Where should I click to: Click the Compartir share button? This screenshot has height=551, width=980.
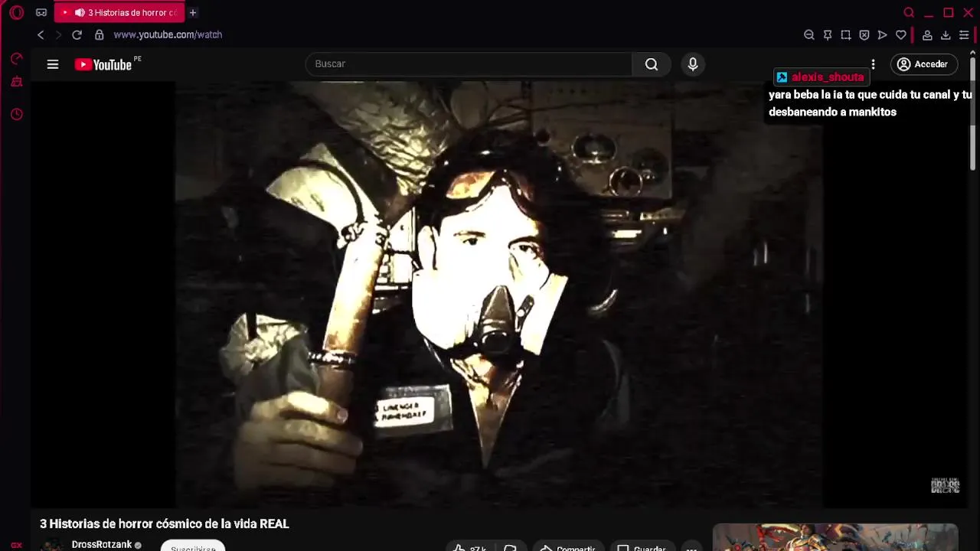click(568, 547)
